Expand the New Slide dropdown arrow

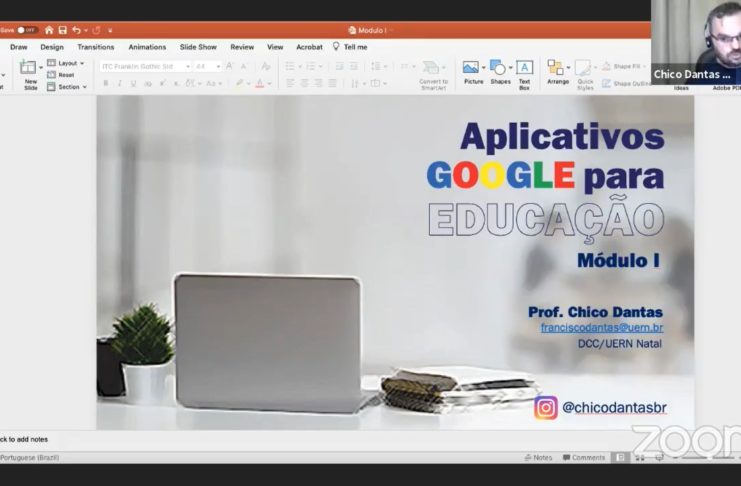pos(41,68)
